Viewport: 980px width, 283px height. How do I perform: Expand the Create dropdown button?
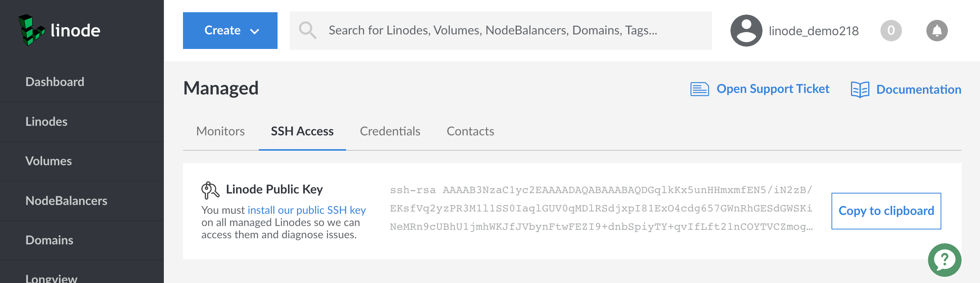tap(230, 31)
